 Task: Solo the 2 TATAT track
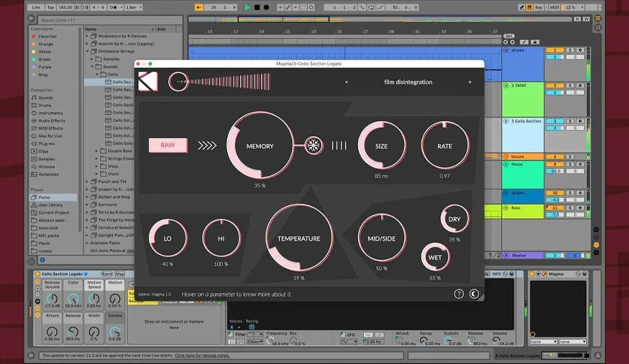click(570, 86)
